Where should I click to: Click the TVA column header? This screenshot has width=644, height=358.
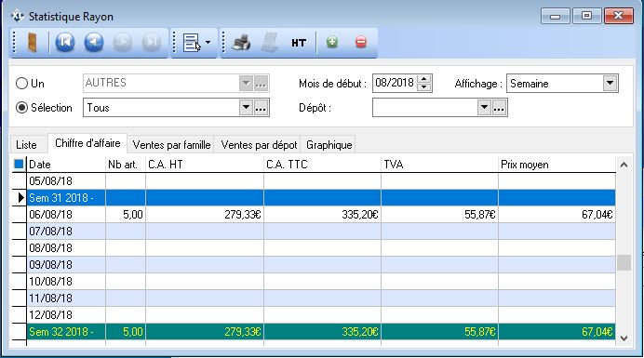click(x=439, y=165)
